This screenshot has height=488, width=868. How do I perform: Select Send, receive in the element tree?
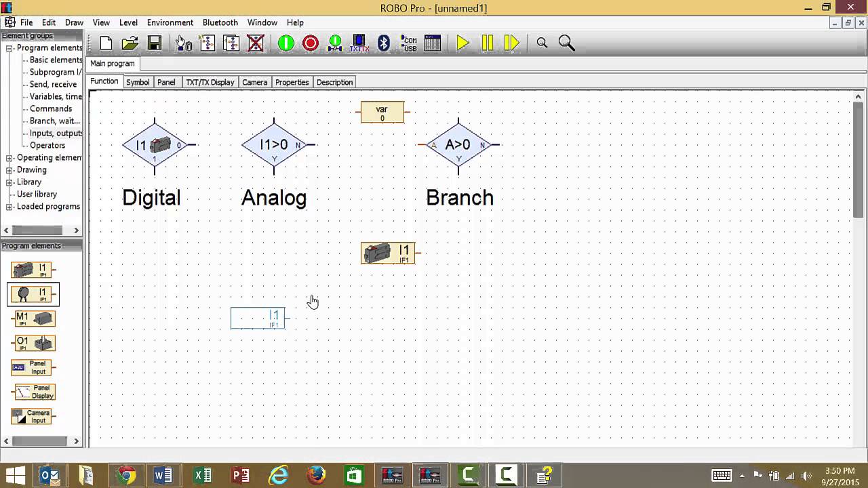coord(53,85)
